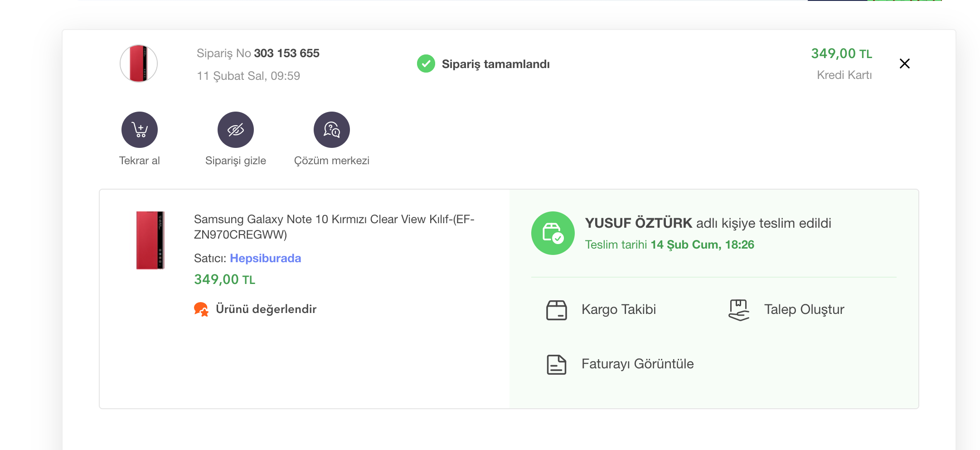Image resolution: width=980 pixels, height=450 pixels.
Task: Click the Talep Oluştur hand-box icon
Action: [739, 310]
